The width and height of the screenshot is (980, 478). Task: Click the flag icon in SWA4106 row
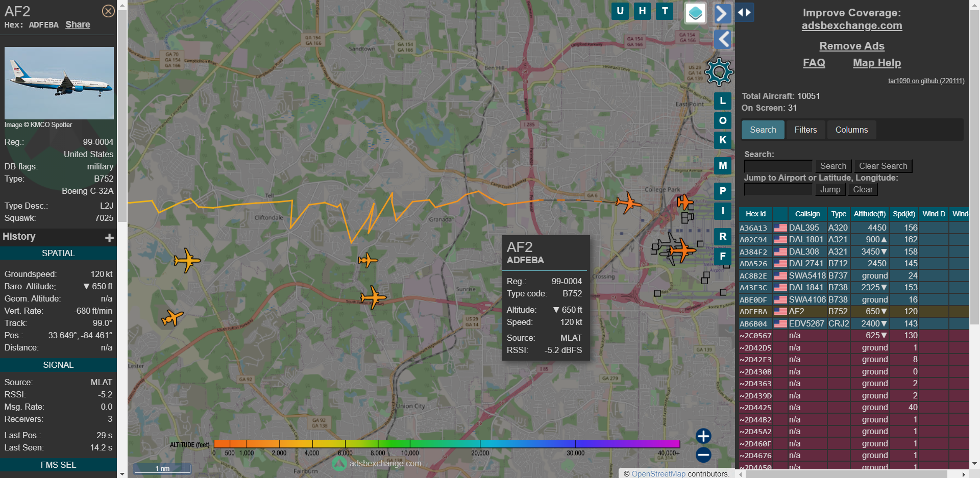click(x=780, y=299)
